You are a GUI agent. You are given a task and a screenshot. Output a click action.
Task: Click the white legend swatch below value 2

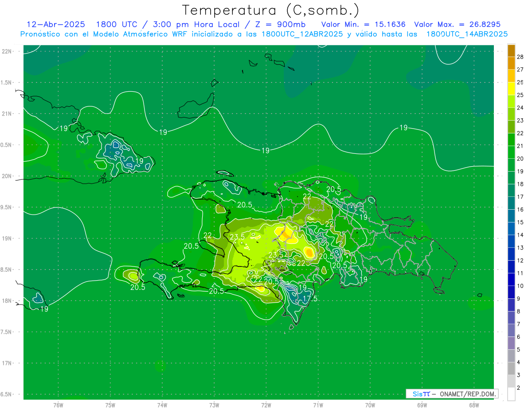click(511, 394)
